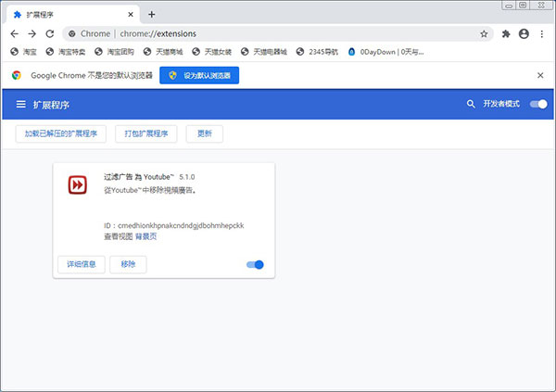
Task: Click the version number 5.1.0
Action: (187, 177)
